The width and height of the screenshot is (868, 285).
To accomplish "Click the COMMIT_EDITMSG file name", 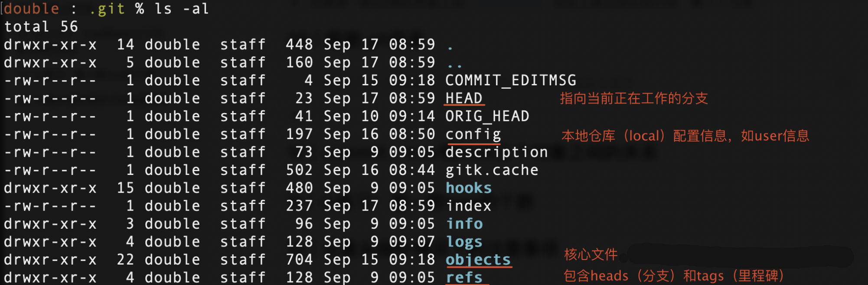I will [x=511, y=81].
